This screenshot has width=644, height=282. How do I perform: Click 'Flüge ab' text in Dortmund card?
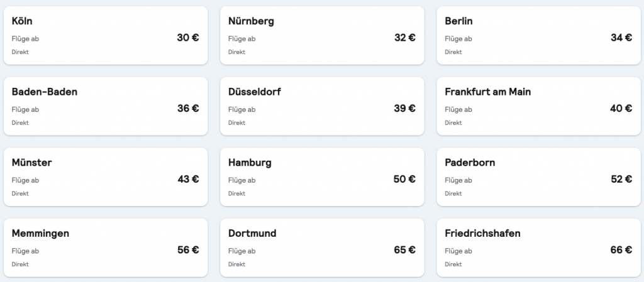pyautogui.click(x=241, y=251)
